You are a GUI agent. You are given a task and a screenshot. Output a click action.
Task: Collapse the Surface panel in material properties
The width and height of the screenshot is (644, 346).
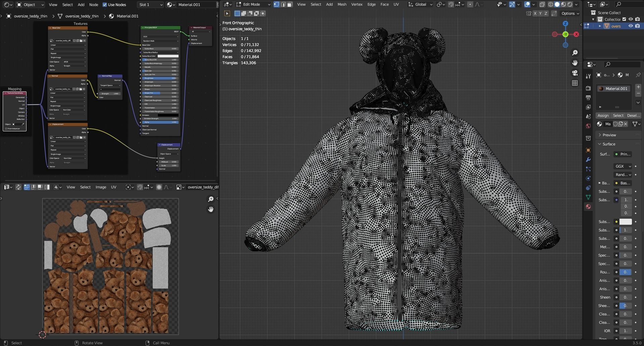[609, 144]
